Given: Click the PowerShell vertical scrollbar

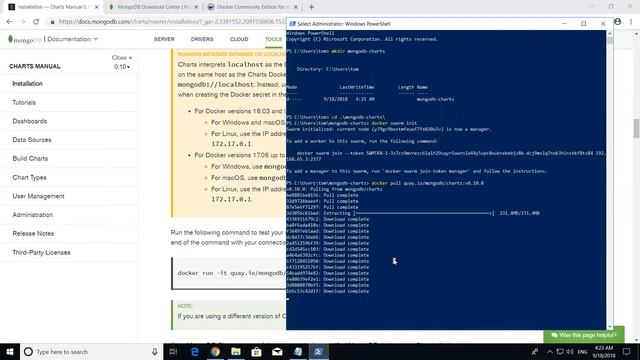Looking at the screenshot, I should coord(610,180).
